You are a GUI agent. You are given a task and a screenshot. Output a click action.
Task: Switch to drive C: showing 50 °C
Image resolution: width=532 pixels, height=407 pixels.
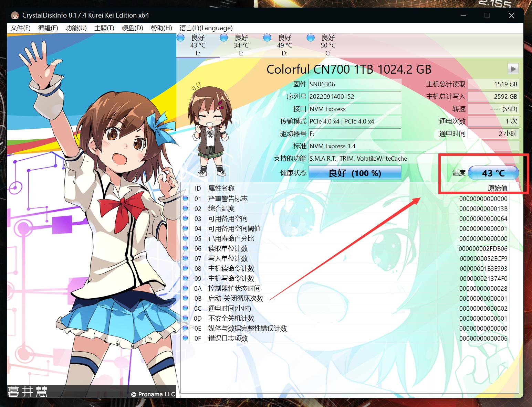coord(327,45)
